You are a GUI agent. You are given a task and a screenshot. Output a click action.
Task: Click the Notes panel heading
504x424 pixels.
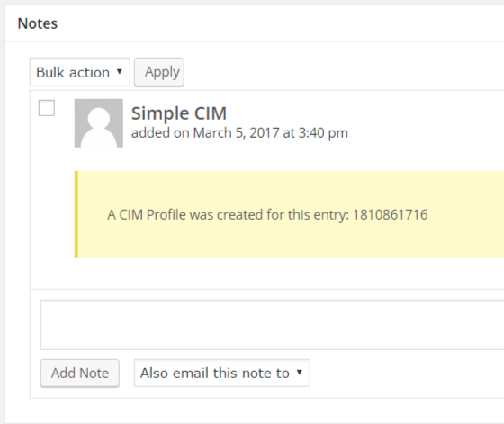coord(38,23)
